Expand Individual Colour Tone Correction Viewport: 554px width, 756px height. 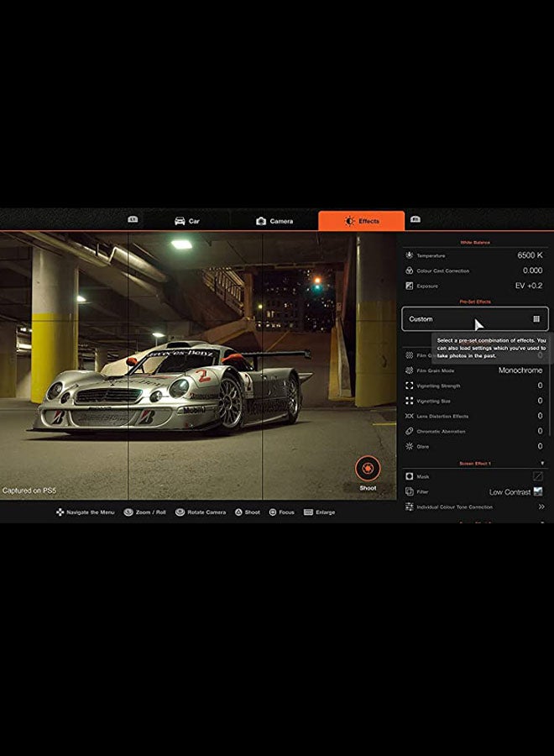coord(541,507)
